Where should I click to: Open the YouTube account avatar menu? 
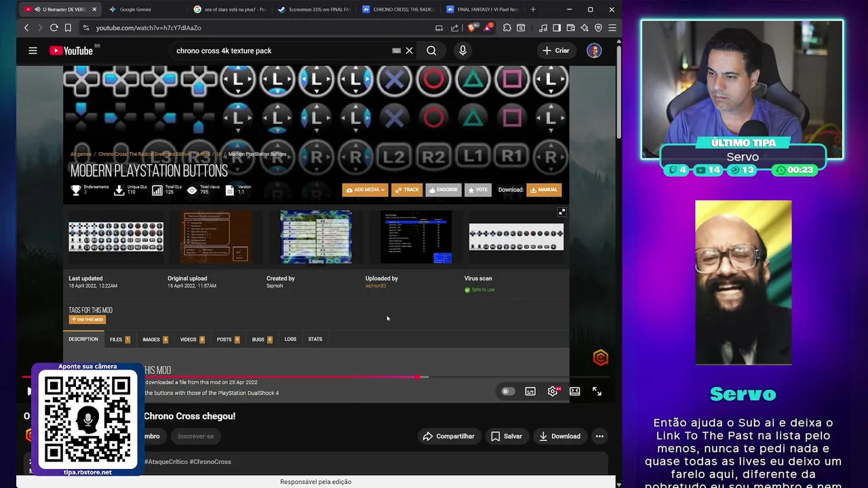click(594, 50)
